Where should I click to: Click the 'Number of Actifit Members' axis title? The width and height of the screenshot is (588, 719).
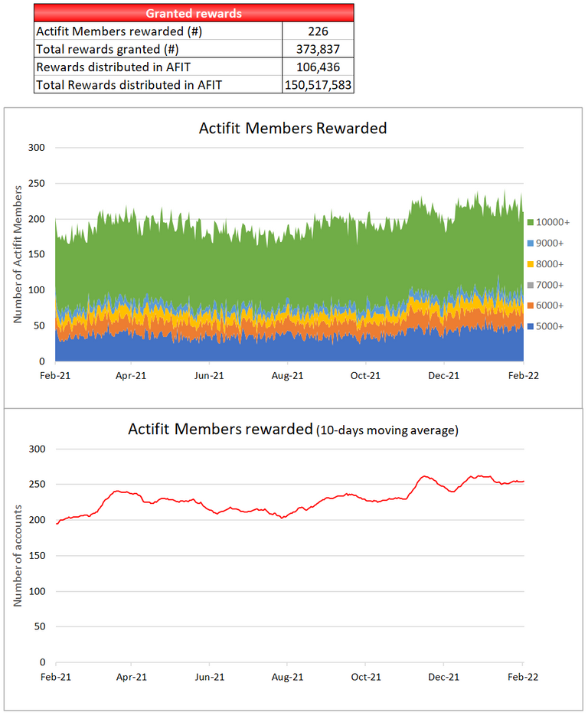[x=18, y=254]
